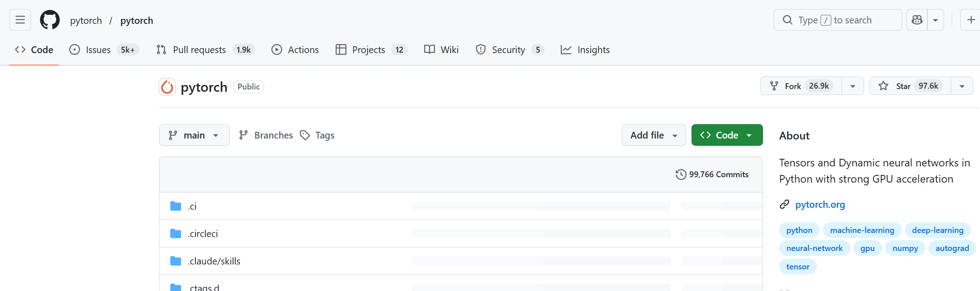Click the Public visibility badge
Screen dimensions: 980x291
click(x=248, y=87)
